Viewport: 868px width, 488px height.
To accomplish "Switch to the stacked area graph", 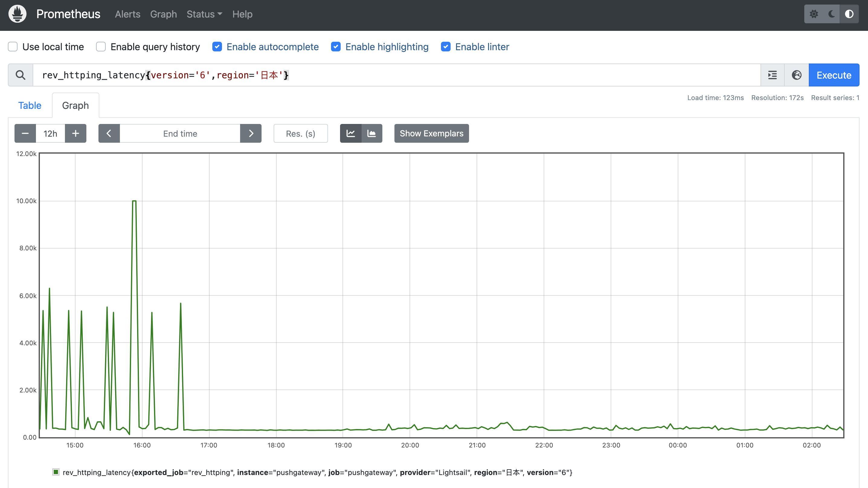I will tap(372, 133).
